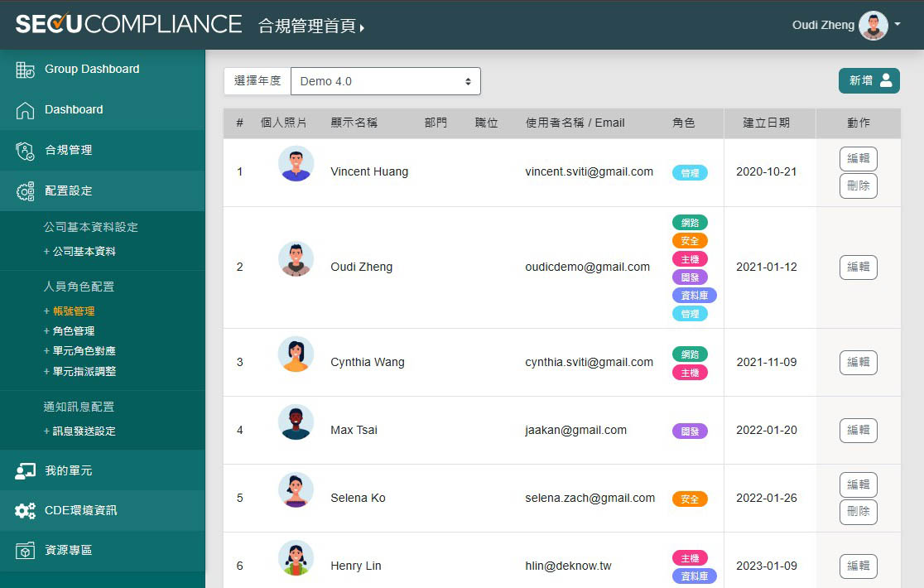The height and width of the screenshot is (588, 924).
Task: Open the 選擇年度 Demo 4.0 dropdown
Action: coord(385,81)
